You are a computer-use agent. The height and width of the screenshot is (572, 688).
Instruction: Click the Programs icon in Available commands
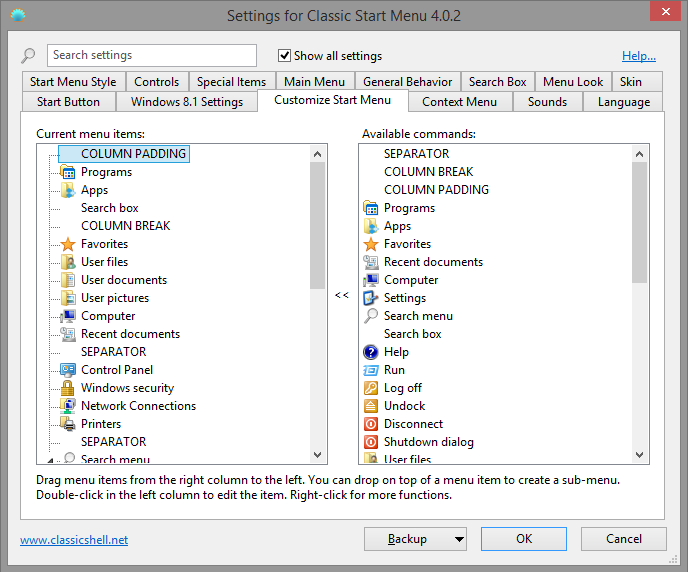371,208
